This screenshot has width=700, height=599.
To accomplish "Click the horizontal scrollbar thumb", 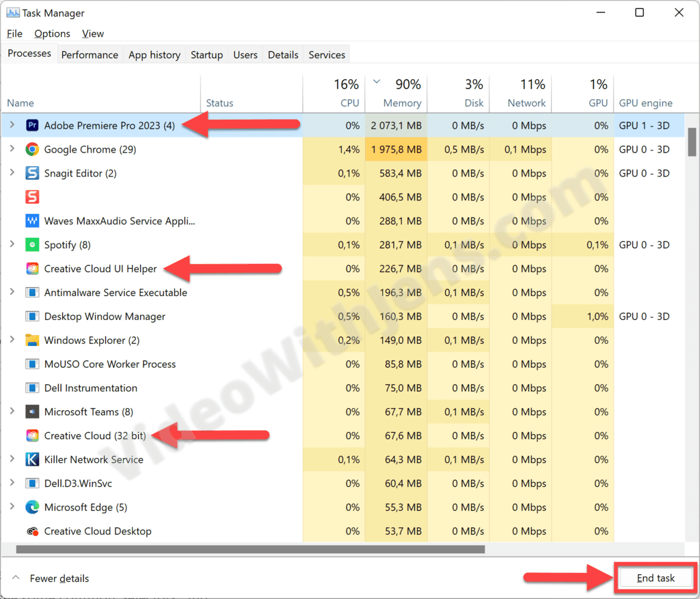I will [250, 549].
